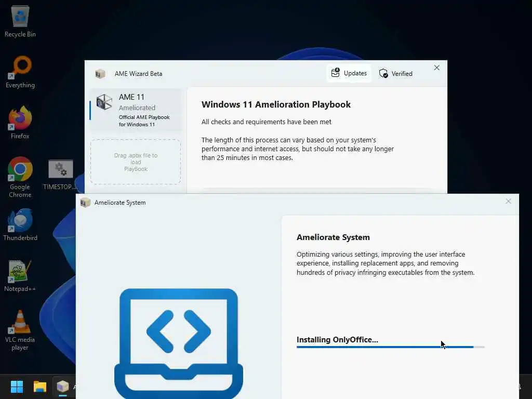Click the Verified shield indicator
The image size is (532, 399).
[x=395, y=74]
